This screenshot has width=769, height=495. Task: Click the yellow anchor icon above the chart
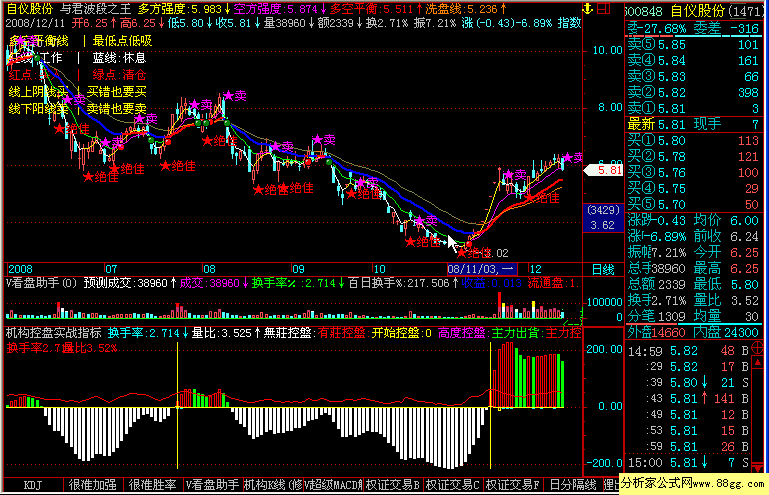coord(588,8)
